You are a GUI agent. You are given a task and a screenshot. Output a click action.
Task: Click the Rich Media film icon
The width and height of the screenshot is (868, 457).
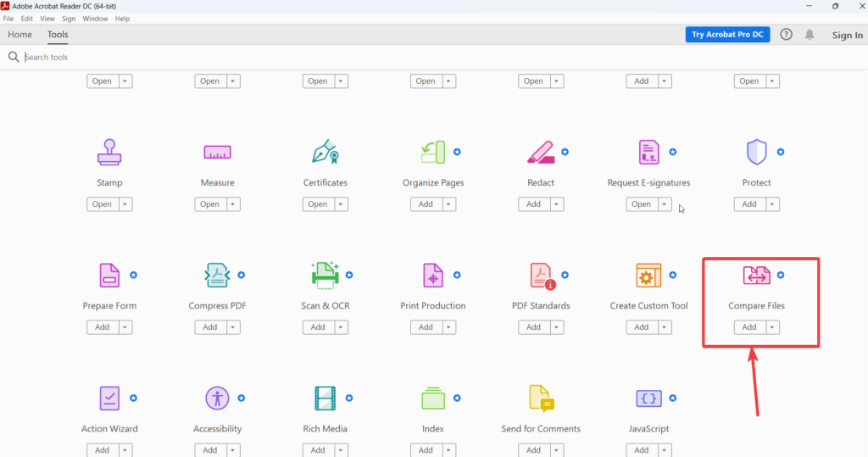[325, 398]
